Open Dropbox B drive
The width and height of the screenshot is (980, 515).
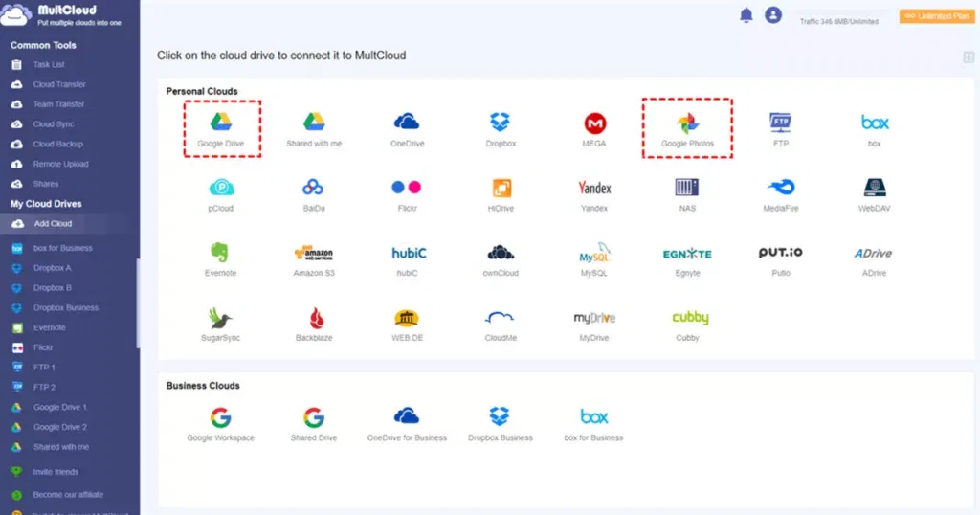[x=53, y=288]
